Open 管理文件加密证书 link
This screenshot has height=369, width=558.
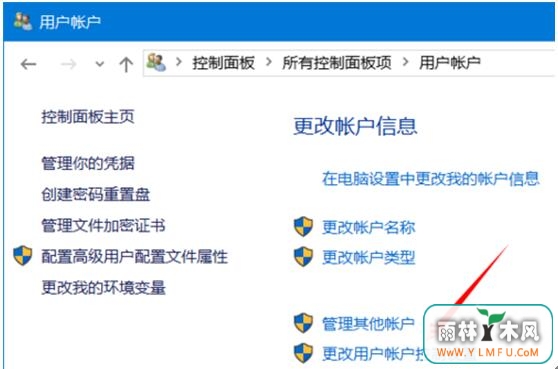pos(103,226)
